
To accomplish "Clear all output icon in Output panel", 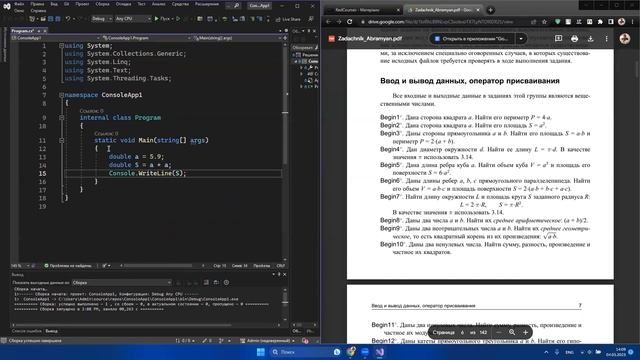I will [x=206, y=282].
